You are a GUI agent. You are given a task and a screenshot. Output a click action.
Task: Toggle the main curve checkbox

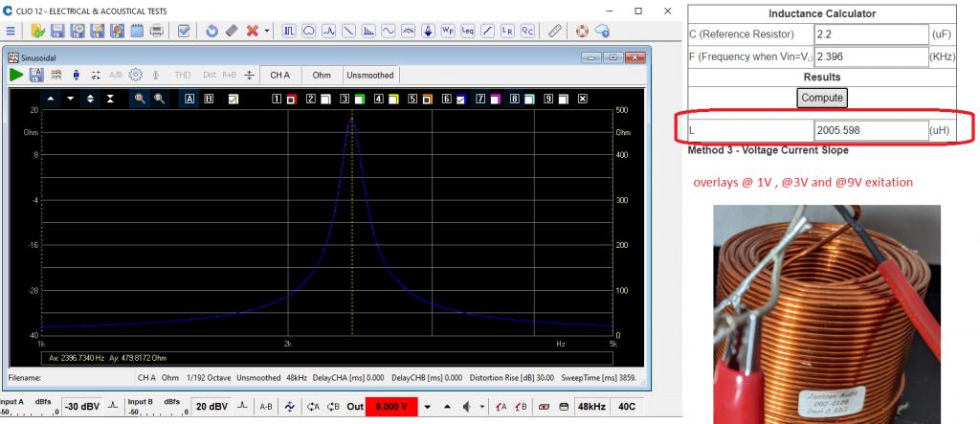tap(234, 99)
